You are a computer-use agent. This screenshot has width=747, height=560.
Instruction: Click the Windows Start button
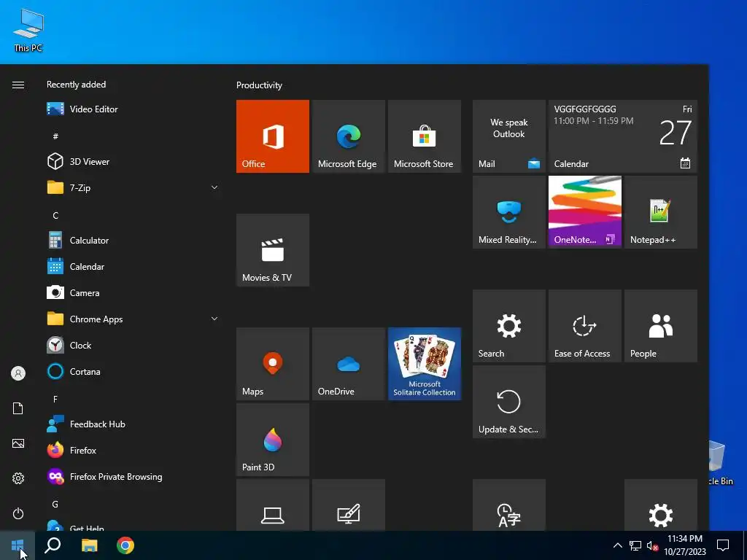18,545
